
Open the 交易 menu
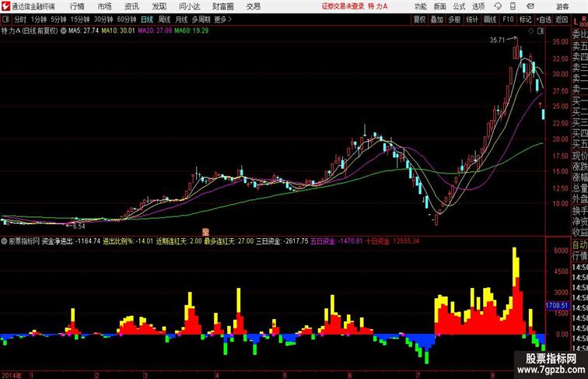[x=254, y=6]
